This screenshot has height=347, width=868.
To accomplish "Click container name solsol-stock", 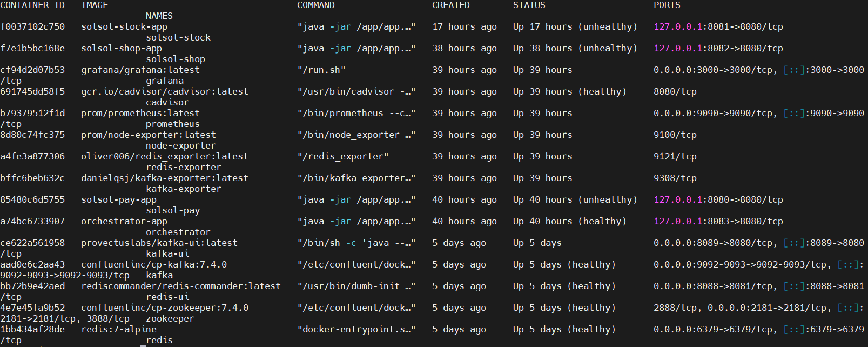I will coord(178,38).
